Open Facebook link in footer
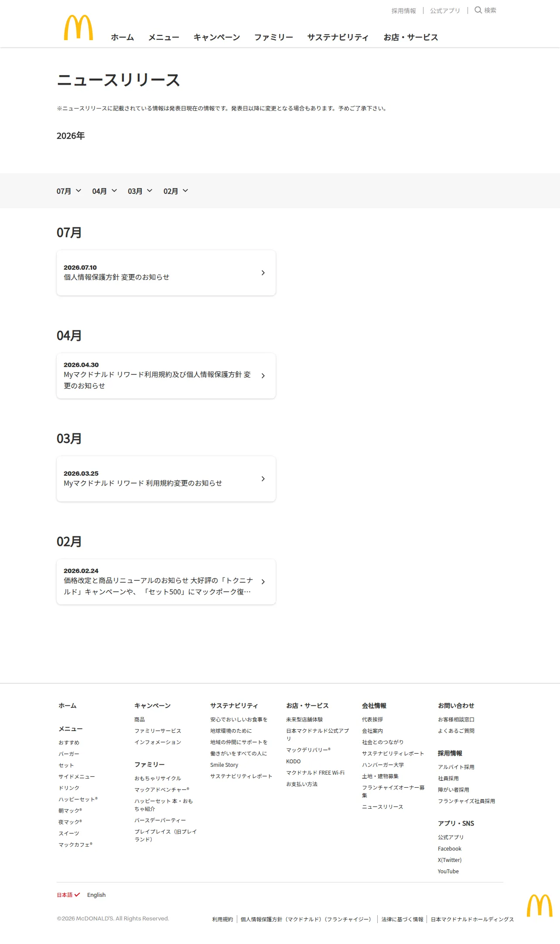This screenshot has width=560, height=944. point(450,849)
